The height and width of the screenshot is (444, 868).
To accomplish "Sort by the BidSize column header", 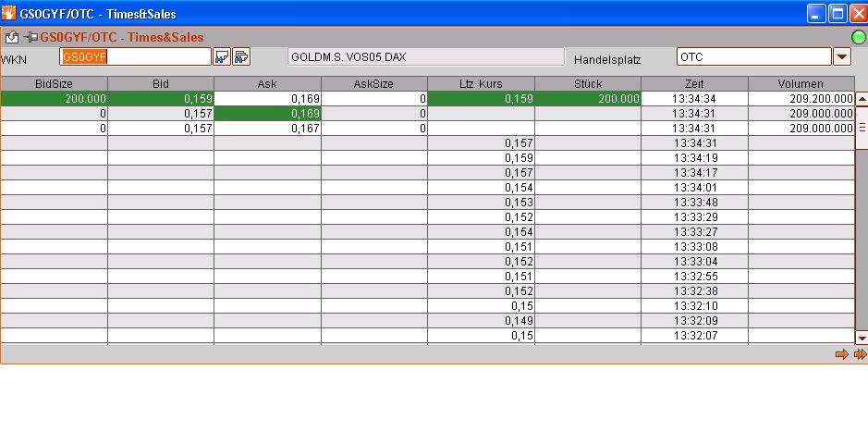I will click(x=54, y=84).
